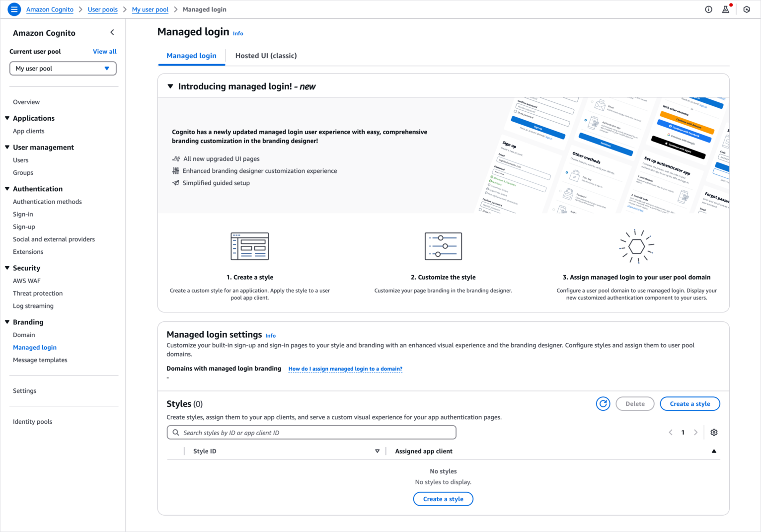Open Message templates in the sidebar
Image resolution: width=761 pixels, height=532 pixels.
tap(40, 360)
